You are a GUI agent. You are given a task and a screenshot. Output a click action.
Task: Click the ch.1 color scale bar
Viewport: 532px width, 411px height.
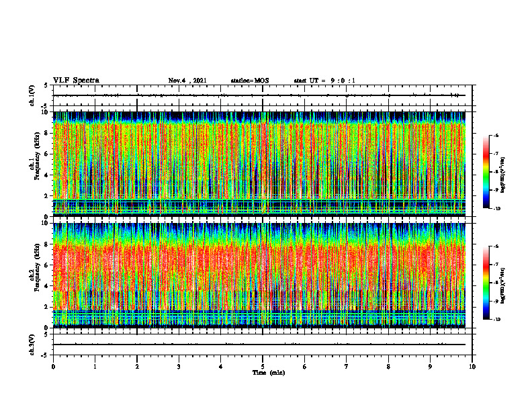486,172
